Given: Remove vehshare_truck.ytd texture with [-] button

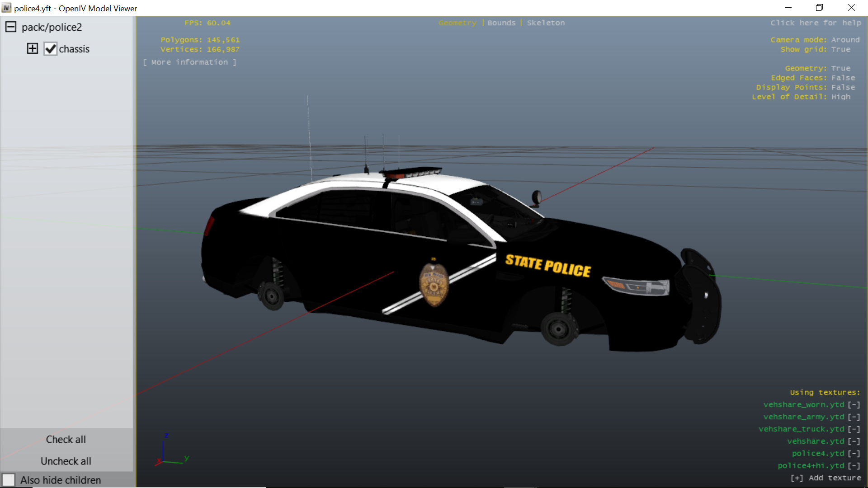Looking at the screenshot, I should [854, 429].
